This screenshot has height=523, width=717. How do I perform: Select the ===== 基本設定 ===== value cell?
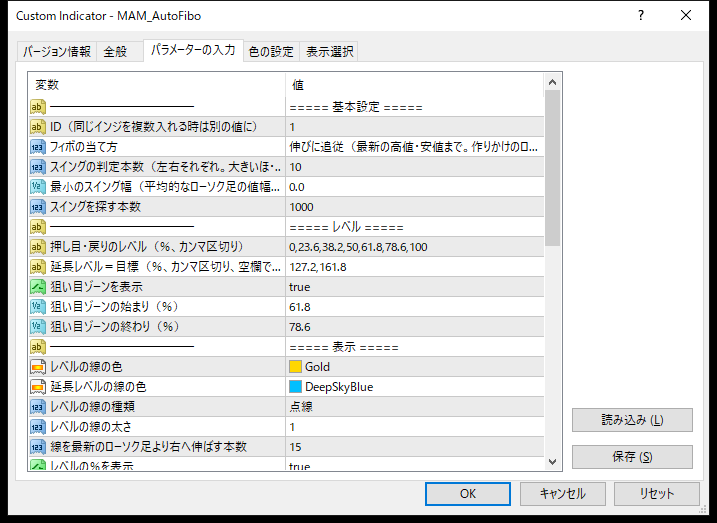pyautogui.click(x=415, y=107)
